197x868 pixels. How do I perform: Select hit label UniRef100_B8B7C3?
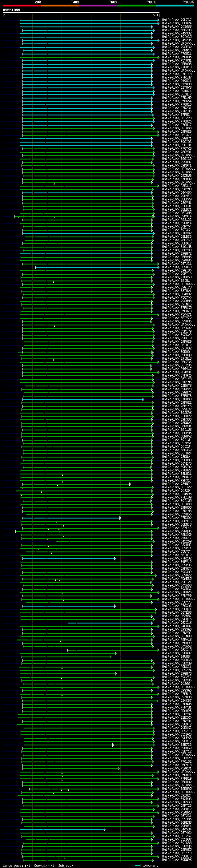pyautogui.click(x=177, y=745)
